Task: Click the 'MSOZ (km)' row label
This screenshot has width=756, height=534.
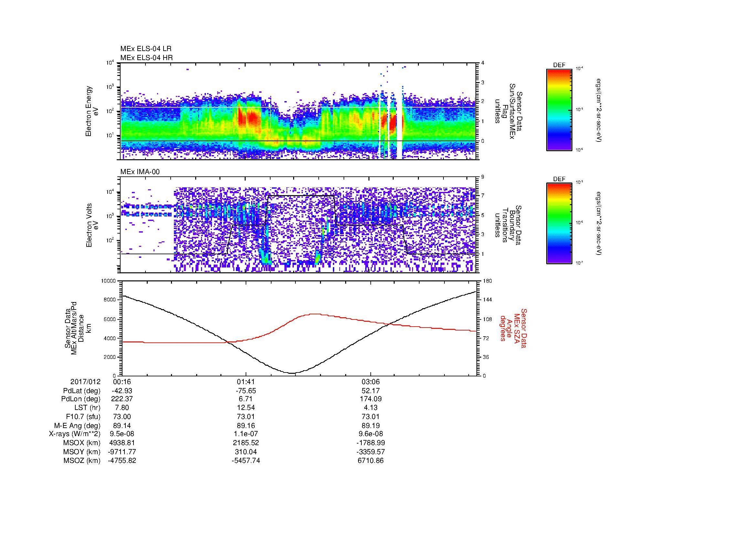Action: [82, 461]
